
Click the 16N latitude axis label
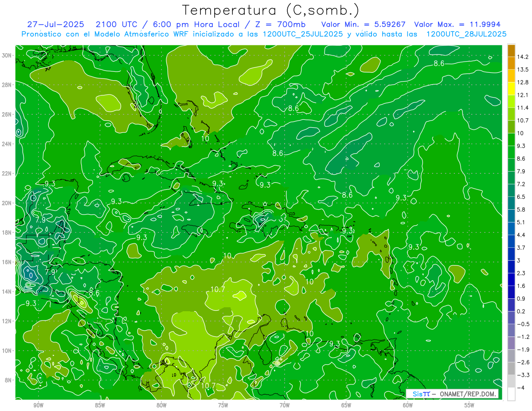(x=7, y=262)
